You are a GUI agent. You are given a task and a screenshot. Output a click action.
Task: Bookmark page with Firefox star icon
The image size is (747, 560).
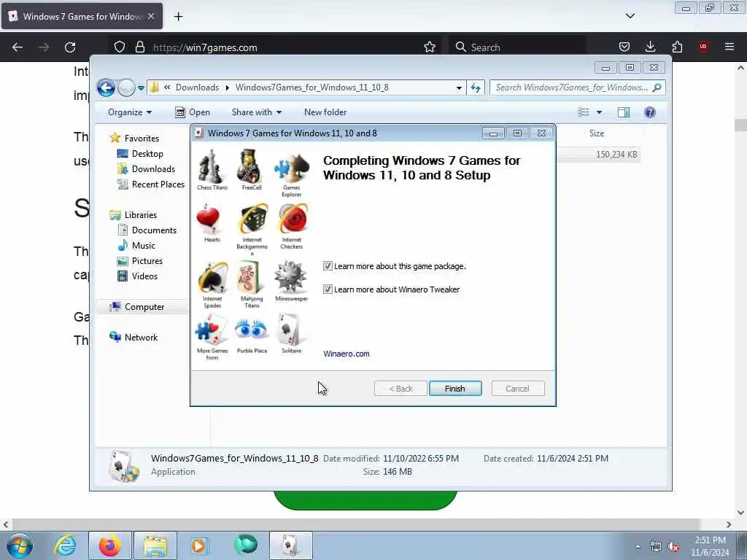click(x=430, y=47)
